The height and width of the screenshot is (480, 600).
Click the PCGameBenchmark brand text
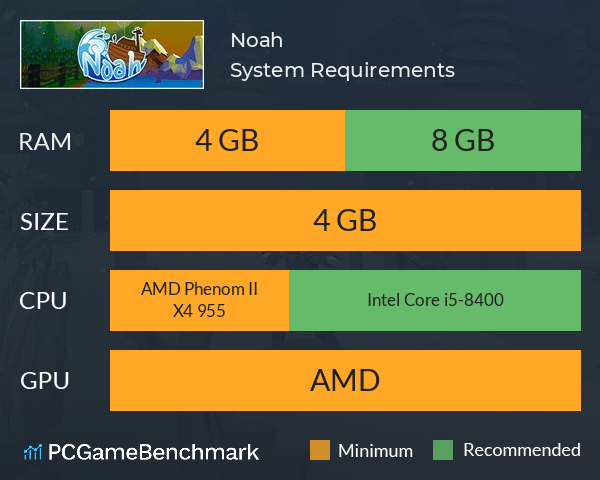coord(153,452)
